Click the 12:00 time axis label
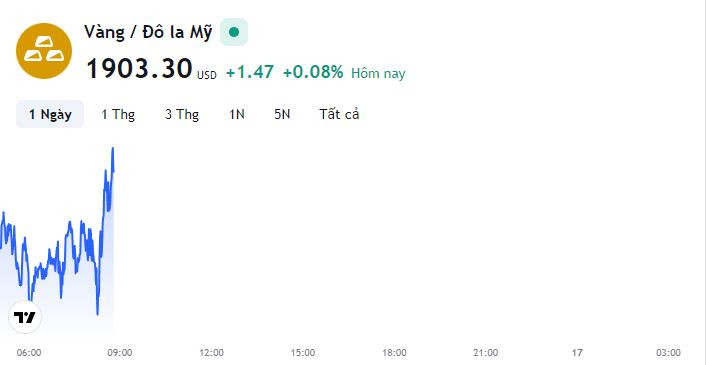This screenshot has height=365, width=707. click(211, 352)
